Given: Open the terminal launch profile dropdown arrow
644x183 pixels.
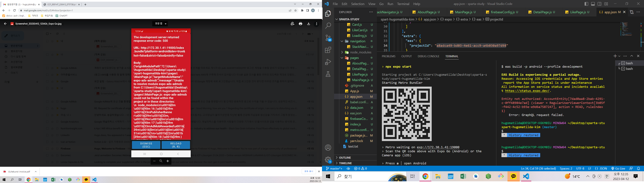Looking at the screenshot, I should point(619,56).
